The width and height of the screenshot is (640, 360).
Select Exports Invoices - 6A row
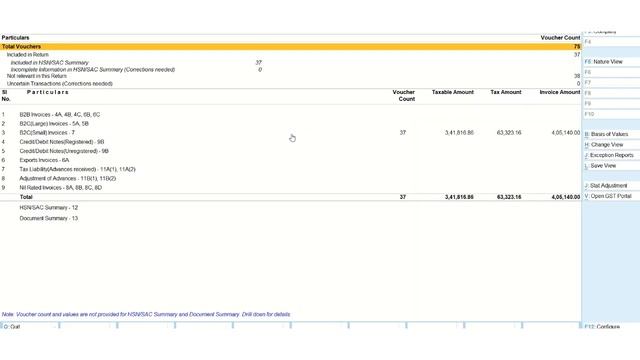pyautogui.click(x=291, y=160)
